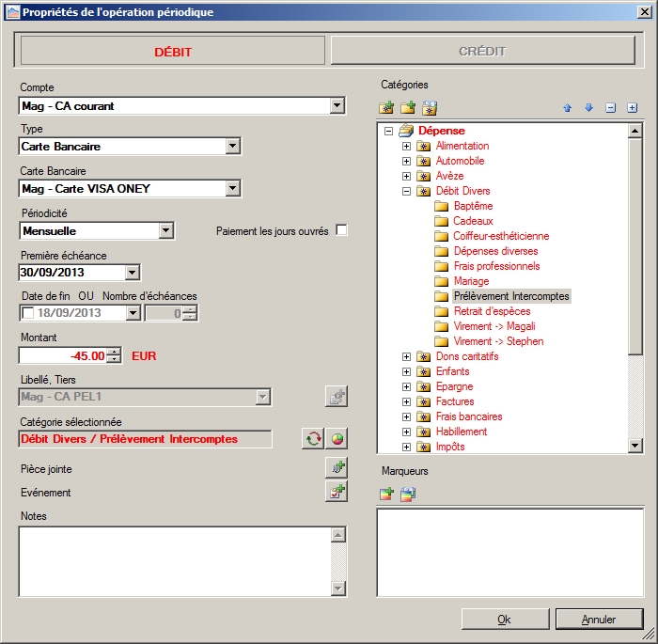
Task: Click the Notes scroll down arrow
Action: tap(338, 589)
